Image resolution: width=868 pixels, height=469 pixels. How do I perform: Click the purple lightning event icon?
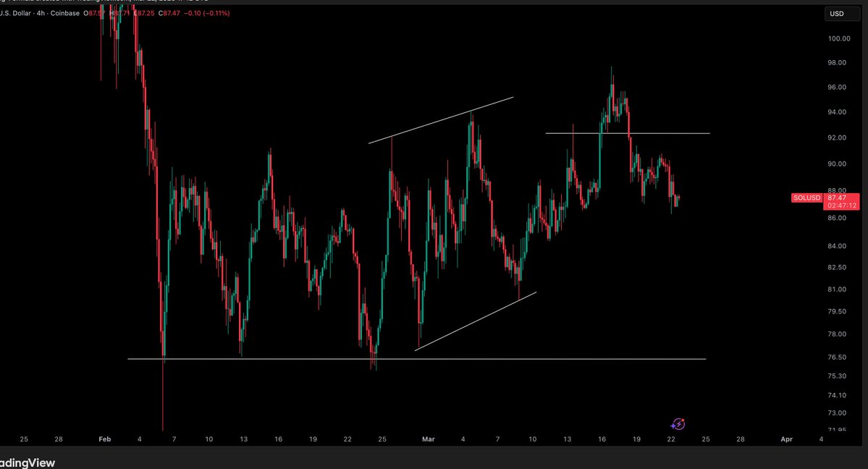pyautogui.click(x=678, y=424)
